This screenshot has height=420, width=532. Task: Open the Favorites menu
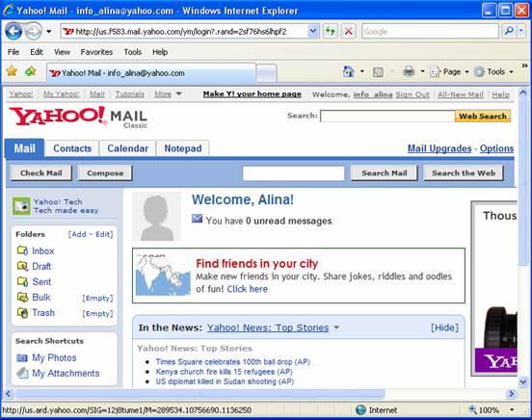click(96, 52)
